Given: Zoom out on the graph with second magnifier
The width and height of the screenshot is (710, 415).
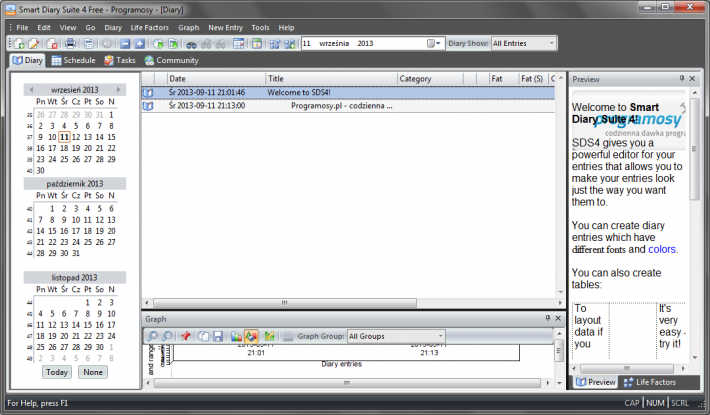Looking at the screenshot, I should tap(167, 336).
